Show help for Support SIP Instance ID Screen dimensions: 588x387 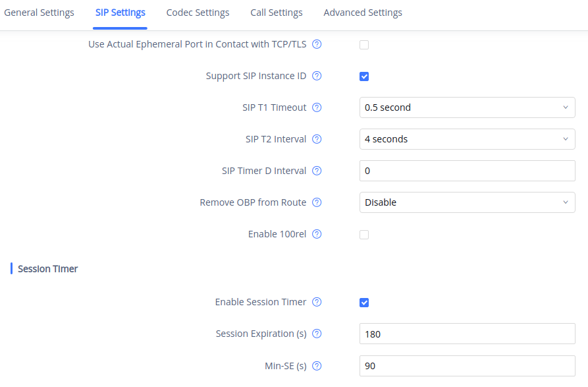tap(317, 76)
